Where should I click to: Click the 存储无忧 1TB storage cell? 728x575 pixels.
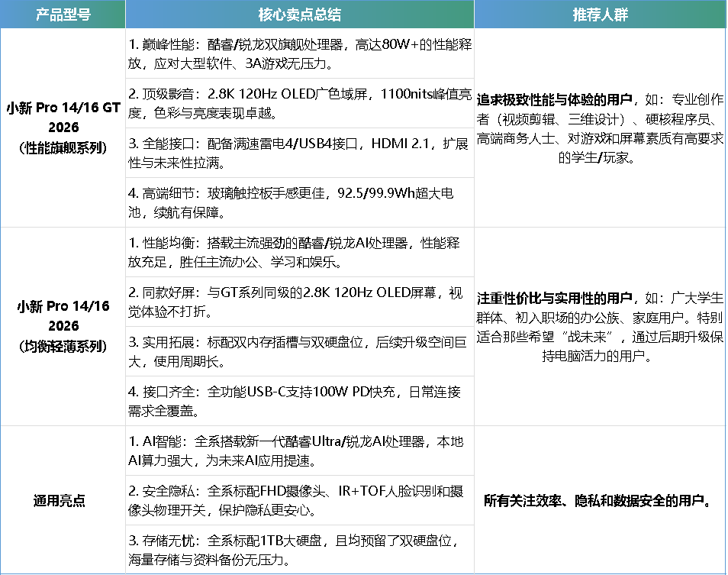[x=299, y=550]
